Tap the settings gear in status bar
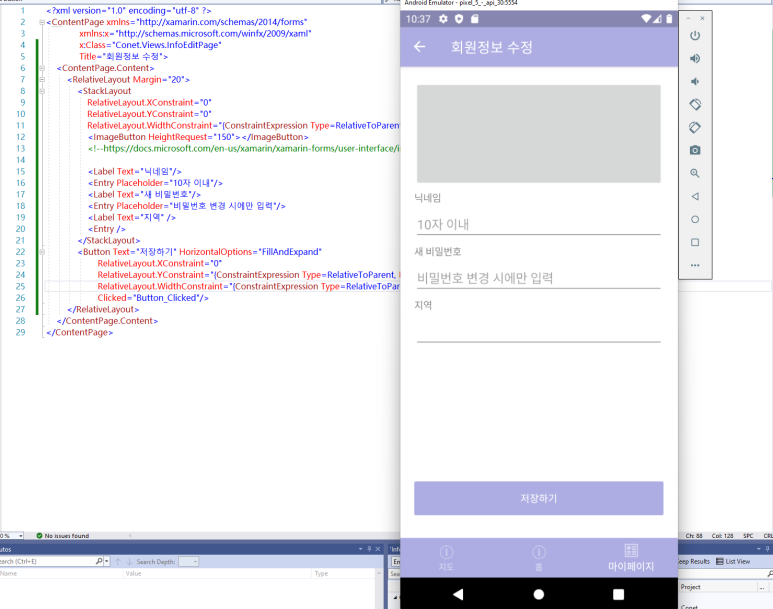Image resolution: width=773 pixels, height=609 pixels. coord(444,19)
